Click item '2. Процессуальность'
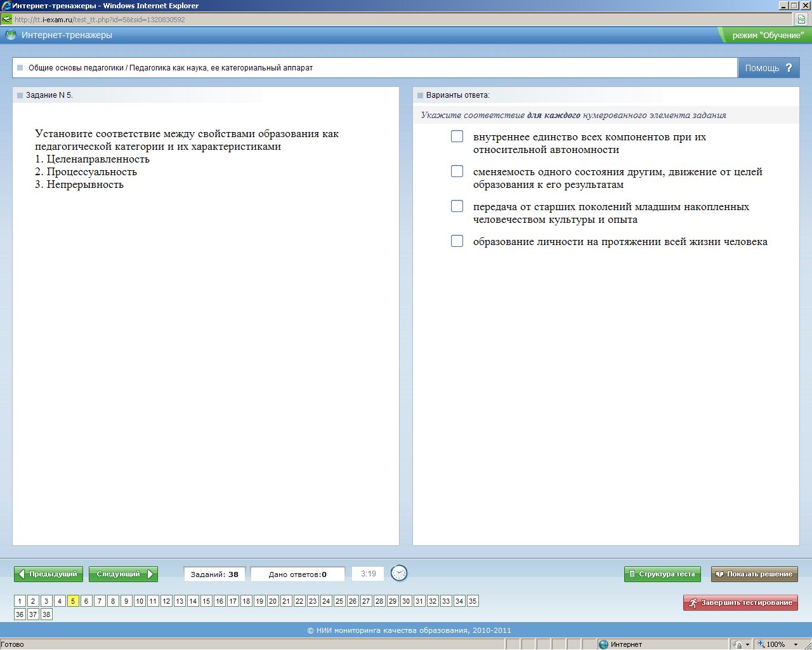 point(86,172)
